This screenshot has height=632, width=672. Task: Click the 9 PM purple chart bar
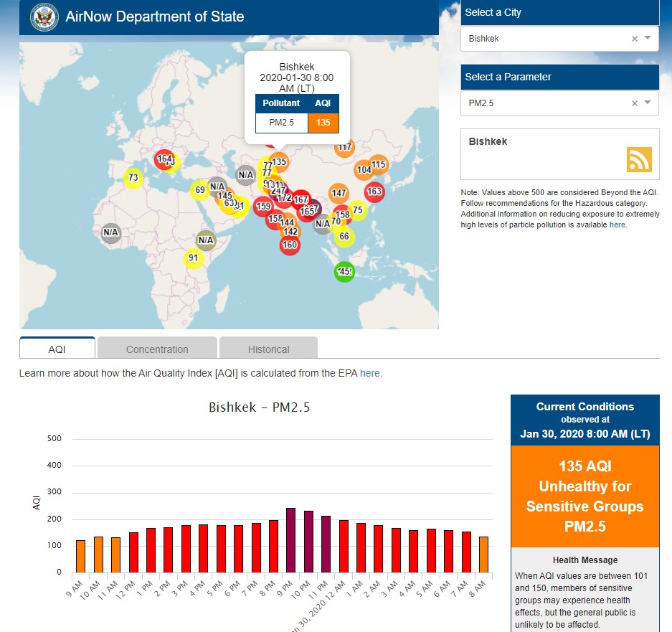(291, 540)
